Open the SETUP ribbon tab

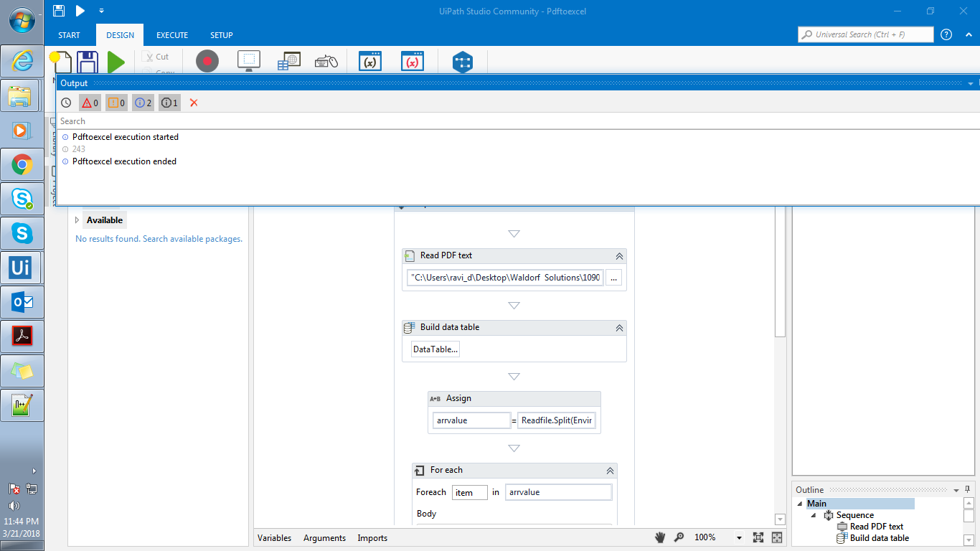tap(221, 35)
